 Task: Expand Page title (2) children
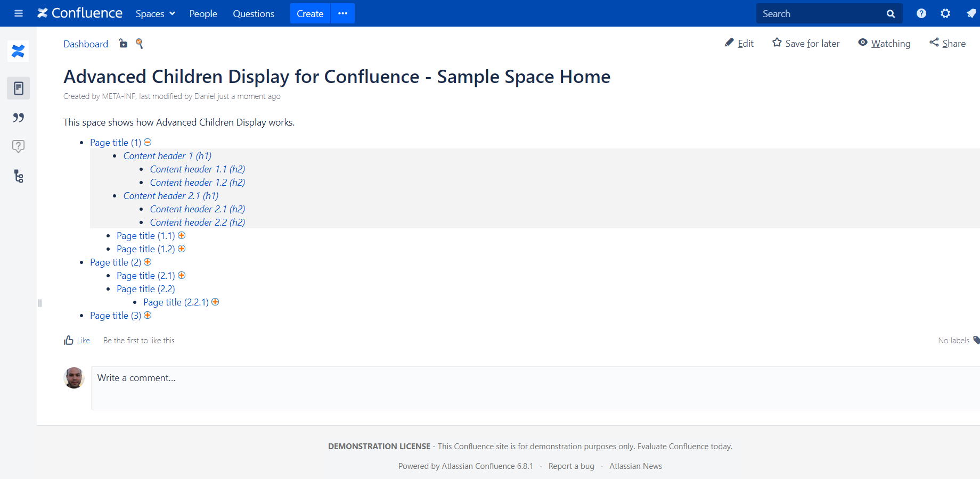point(148,262)
